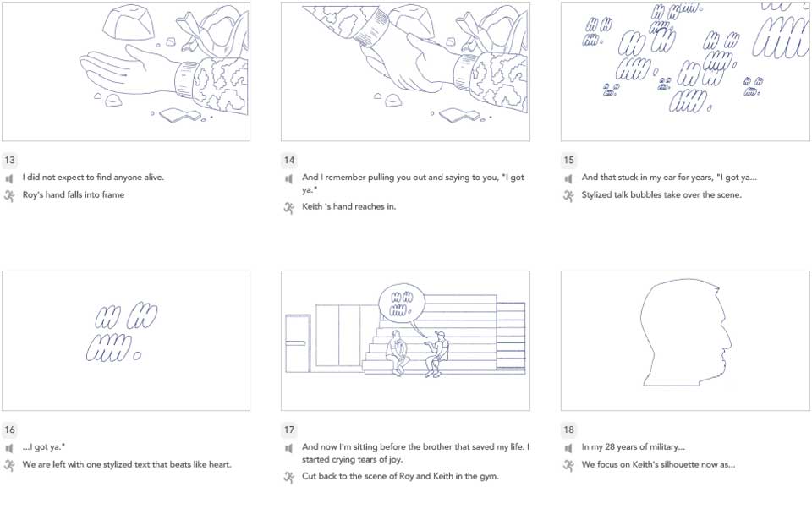Open the frame 14 reaching hands thumbnail
Image resolution: width=812 pixels, height=520 pixels.
(405, 72)
